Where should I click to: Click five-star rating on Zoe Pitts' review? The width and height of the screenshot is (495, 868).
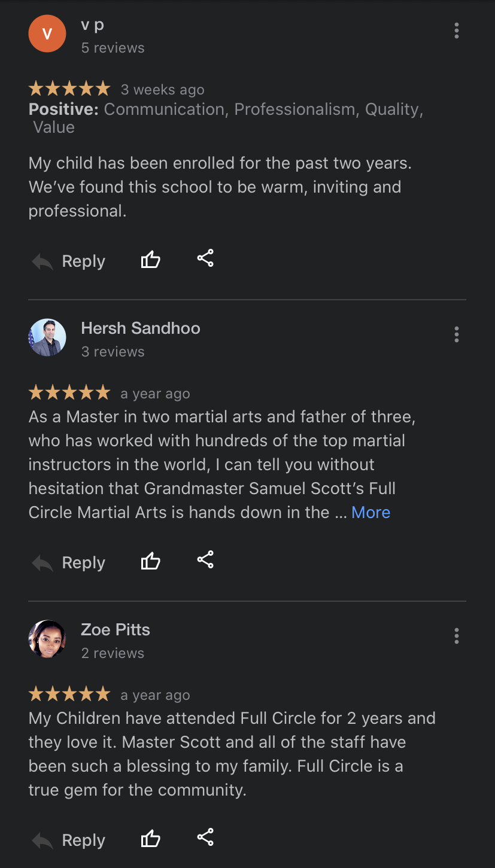click(69, 695)
